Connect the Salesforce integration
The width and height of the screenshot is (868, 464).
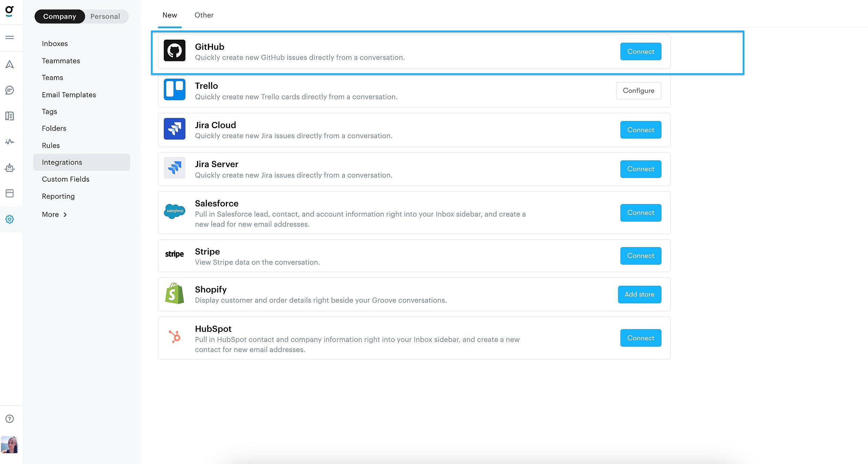click(x=641, y=213)
